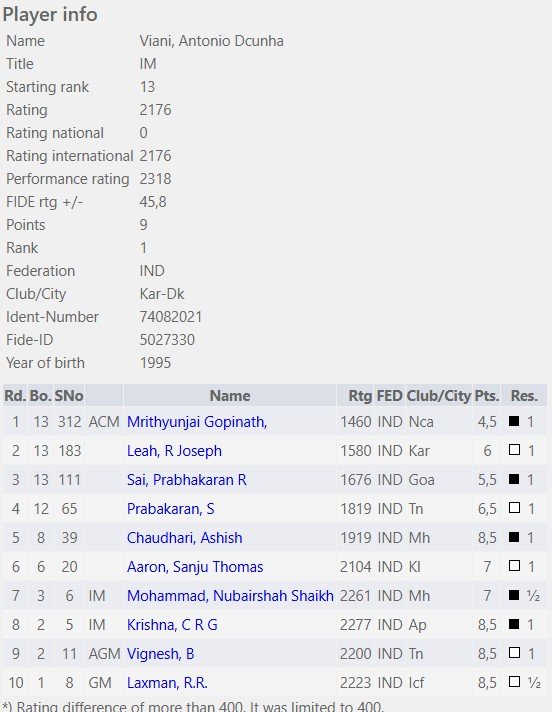Click black piece icon in round 8
The image size is (552, 712).
coord(514,624)
